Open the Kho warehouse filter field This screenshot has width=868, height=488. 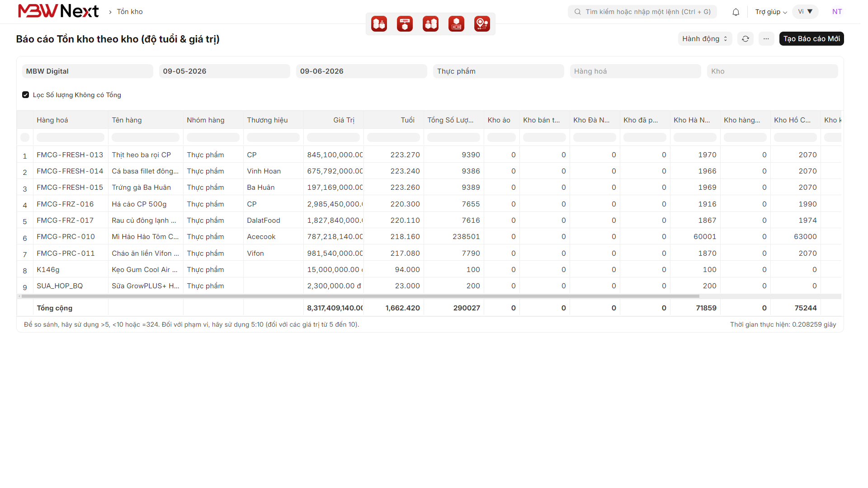[x=773, y=71]
